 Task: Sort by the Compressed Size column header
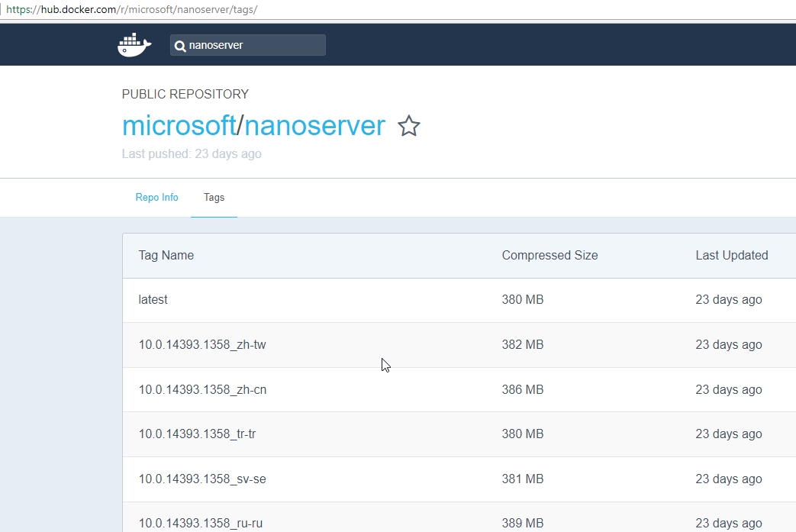pyautogui.click(x=549, y=255)
